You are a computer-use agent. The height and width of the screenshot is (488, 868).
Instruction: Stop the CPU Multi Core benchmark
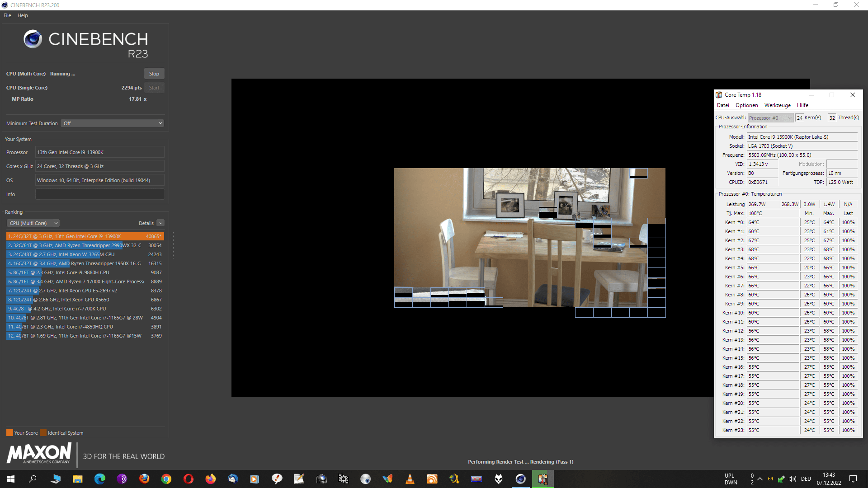(x=154, y=74)
